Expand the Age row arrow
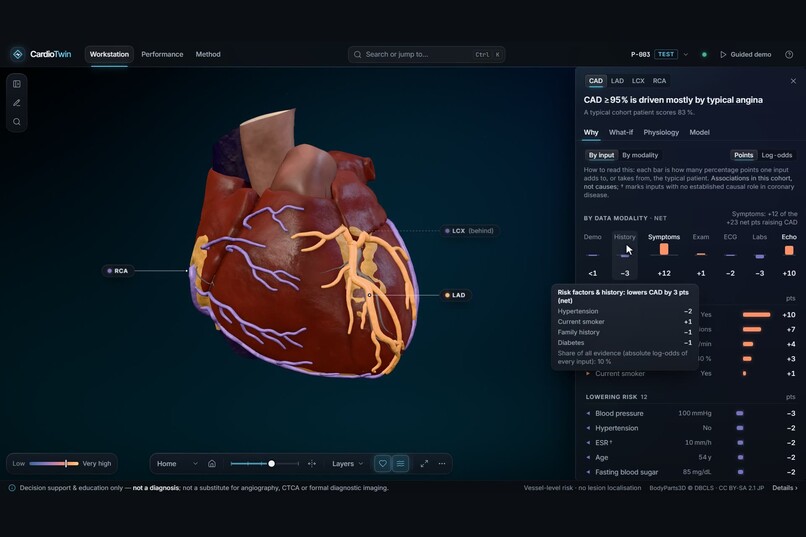The image size is (806, 537). tap(588, 457)
